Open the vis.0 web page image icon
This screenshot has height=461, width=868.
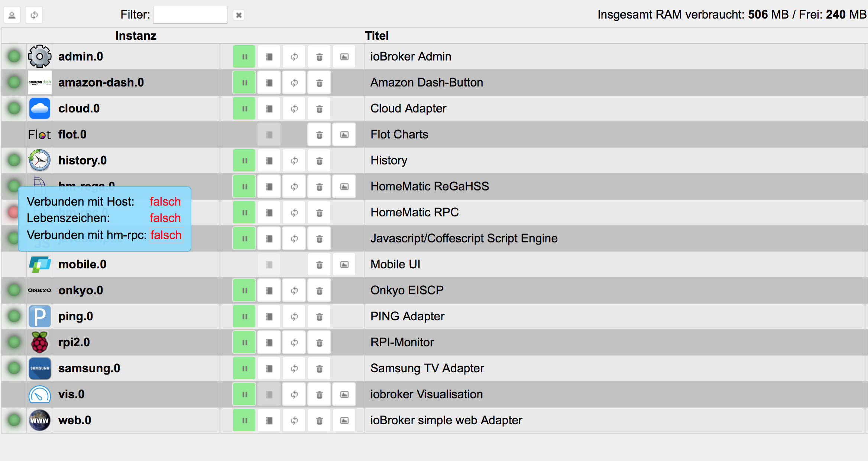click(344, 395)
